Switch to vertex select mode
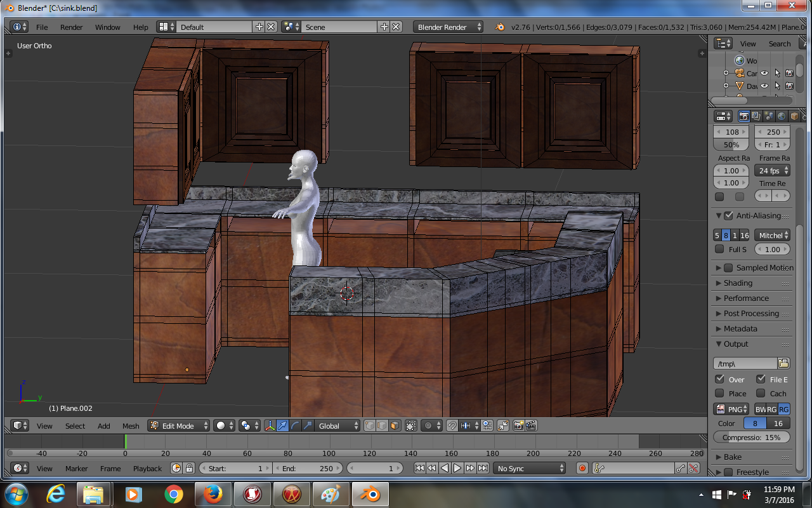This screenshot has width=812, height=508. 370,425
